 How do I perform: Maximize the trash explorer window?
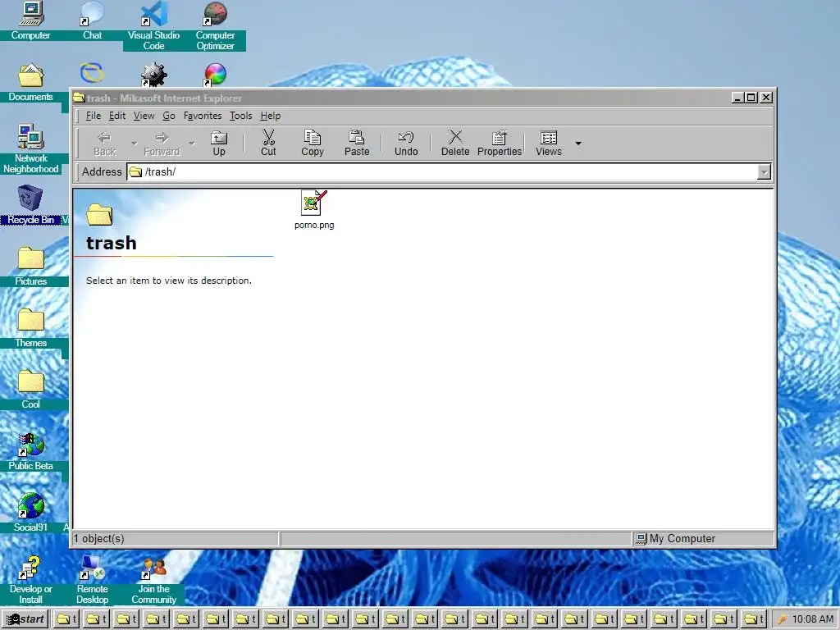pos(751,98)
